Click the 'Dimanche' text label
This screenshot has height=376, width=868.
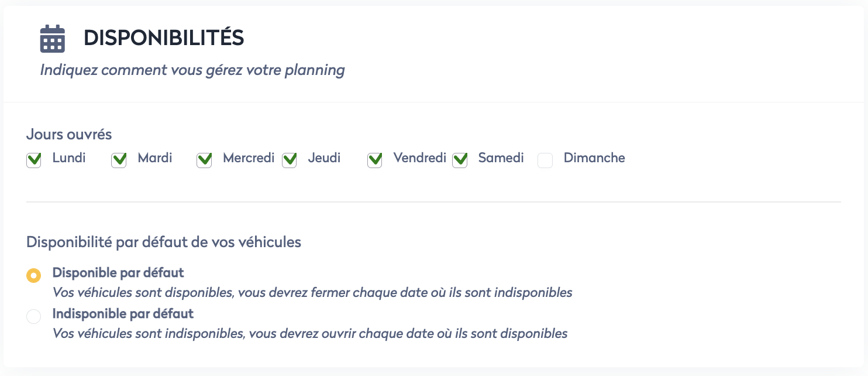[x=594, y=158]
